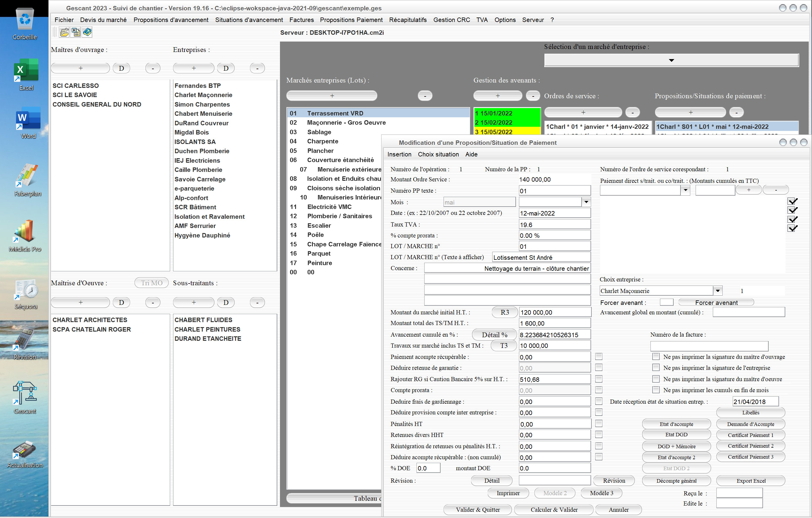Open the Choix entreprise dropdown showing Charlet Maçonnerie
This screenshot has height=518, width=812.
[718, 290]
